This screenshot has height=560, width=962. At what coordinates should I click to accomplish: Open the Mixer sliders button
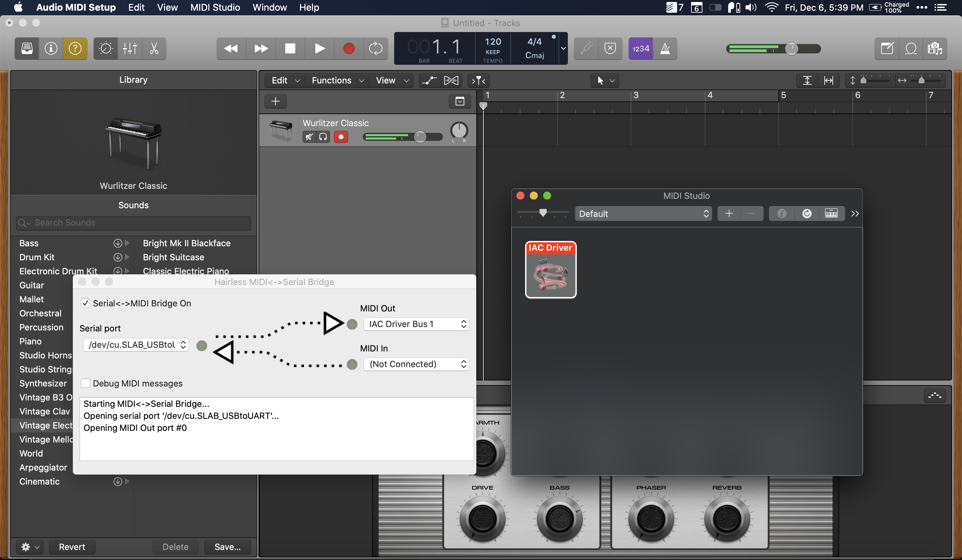130,48
